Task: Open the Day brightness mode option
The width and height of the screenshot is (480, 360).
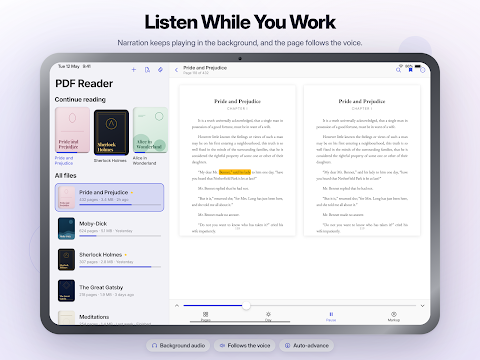Action: coord(268,316)
